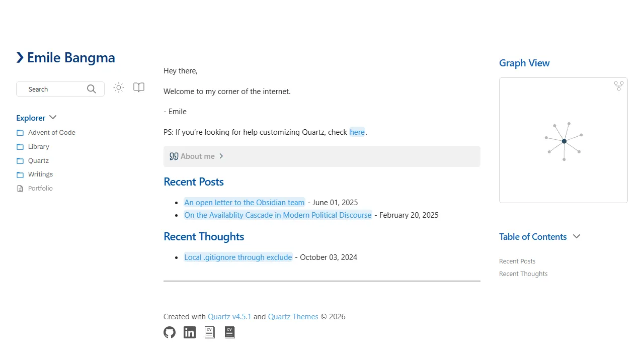Enable reader mode via the book icon
The image size is (644, 362).
tap(138, 87)
